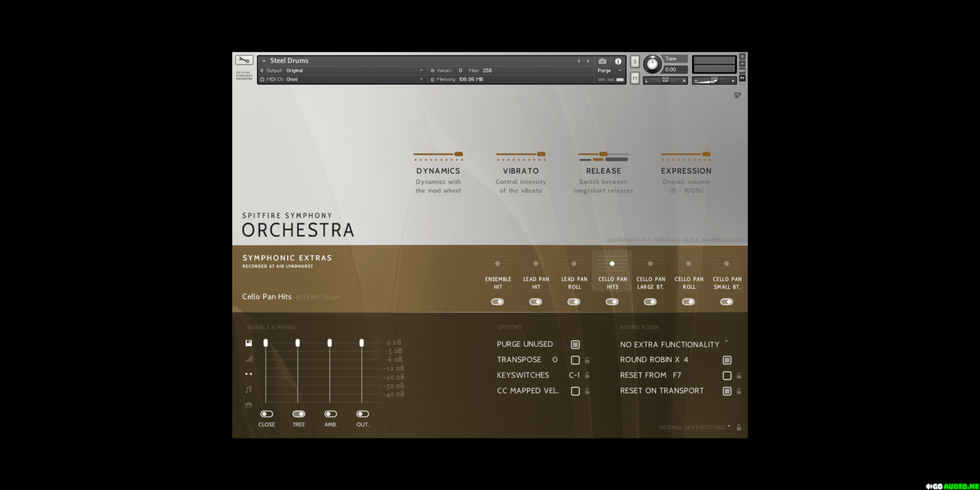Open the articulation view icon at top right

coord(737,95)
